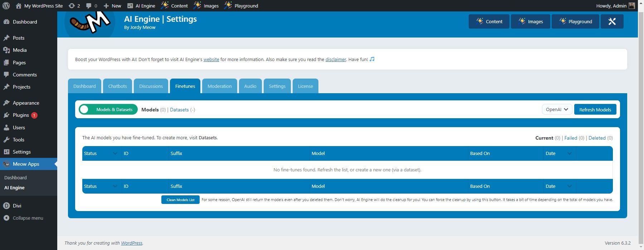Click the tools wrench icon in header
This screenshot has width=644, height=250.
[x=612, y=21]
